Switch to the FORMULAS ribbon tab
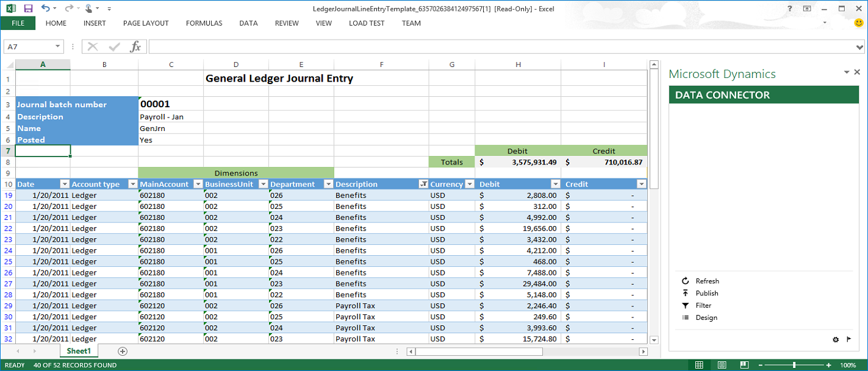 [x=204, y=23]
